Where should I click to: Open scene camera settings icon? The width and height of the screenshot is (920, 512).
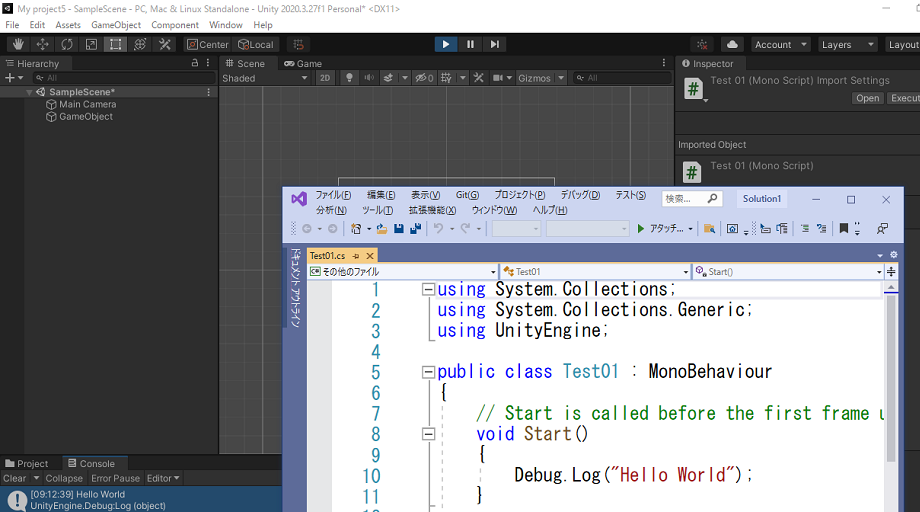(498, 78)
